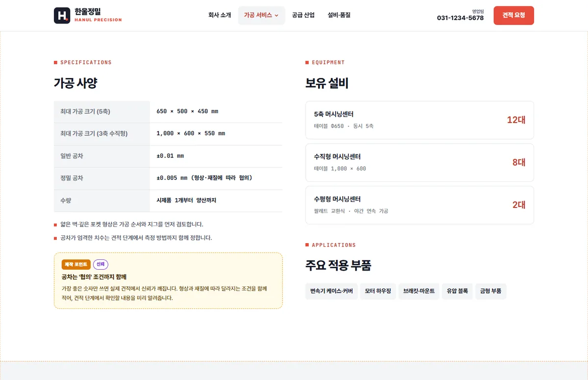Click the bullet about 얇은 벽·깊은 포켓 형상
The width and height of the screenshot is (588, 380).
pos(131,225)
